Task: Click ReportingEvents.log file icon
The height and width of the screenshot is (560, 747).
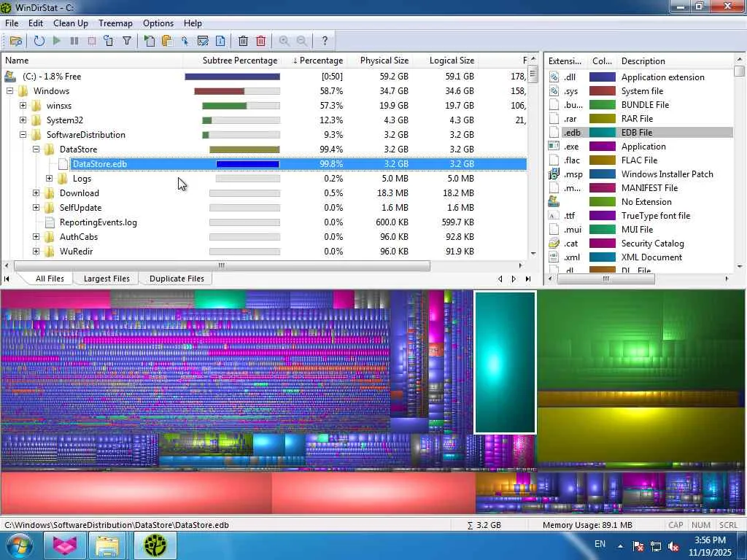Action: point(50,222)
